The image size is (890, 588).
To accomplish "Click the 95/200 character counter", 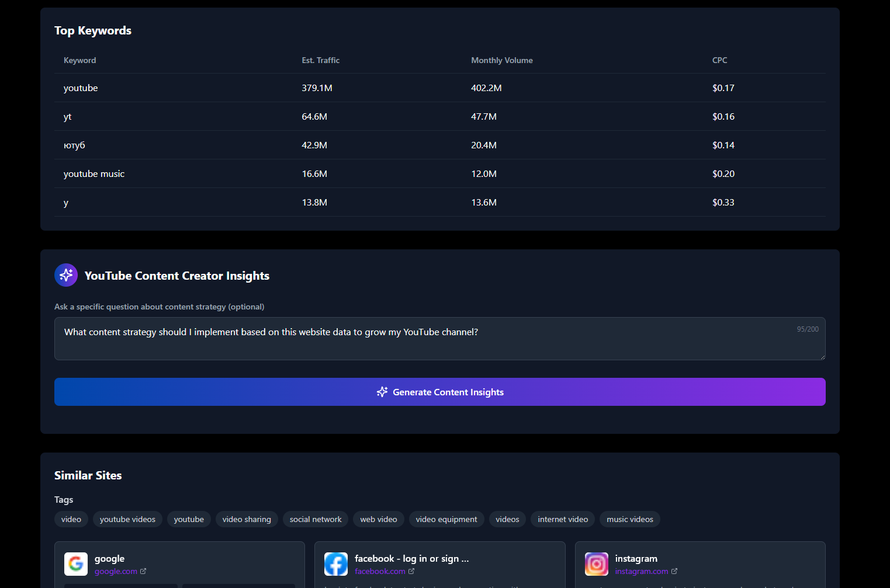I will click(808, 329).
